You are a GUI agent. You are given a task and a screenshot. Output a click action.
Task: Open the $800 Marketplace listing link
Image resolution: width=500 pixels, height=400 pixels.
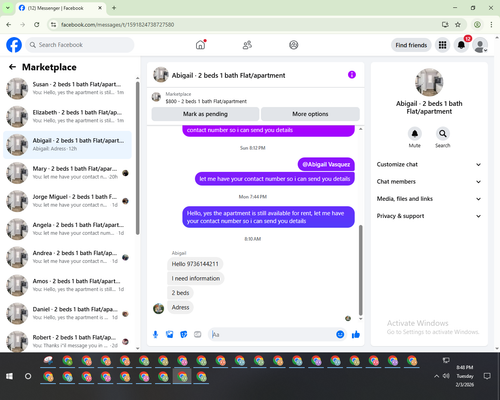206,101
